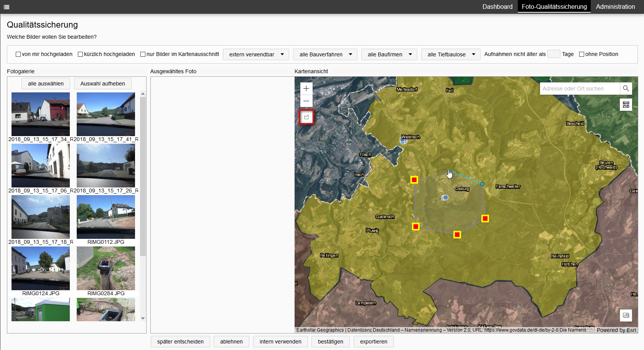Click the 'Gusterath' map label
Image resolution: width=644 pixels, height=350 pixels.
click(x=385, y=217)
